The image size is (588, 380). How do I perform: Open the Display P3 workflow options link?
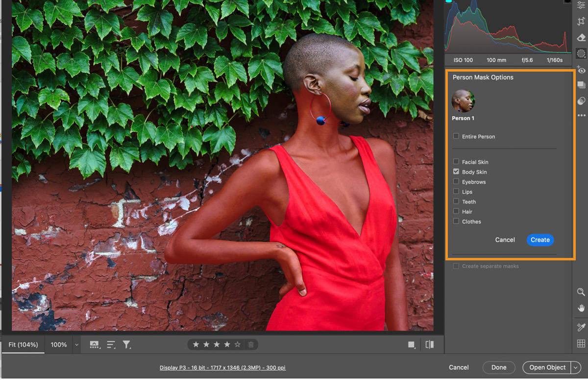(x=222, y=367)
